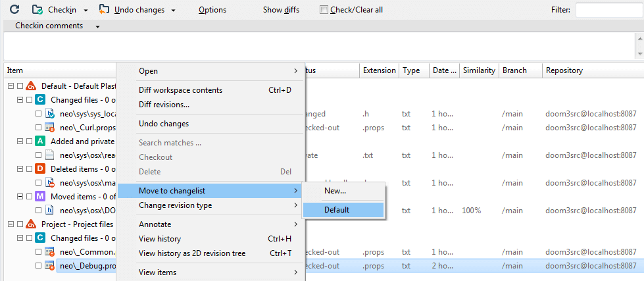This screenshot has height=281, width=644.
Task: Collapse the Deleted items group
Action: pos(19,169)
